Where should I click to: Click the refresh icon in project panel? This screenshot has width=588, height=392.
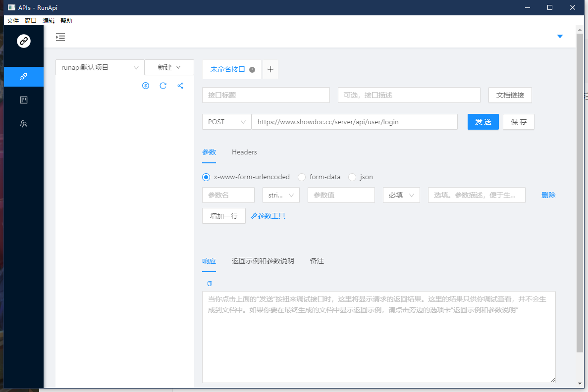163,86
